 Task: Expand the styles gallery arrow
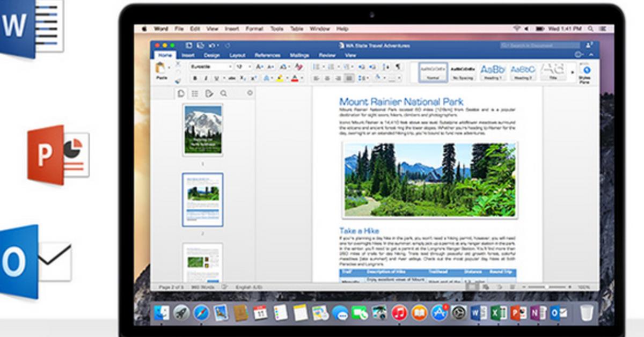click(572, 71)
